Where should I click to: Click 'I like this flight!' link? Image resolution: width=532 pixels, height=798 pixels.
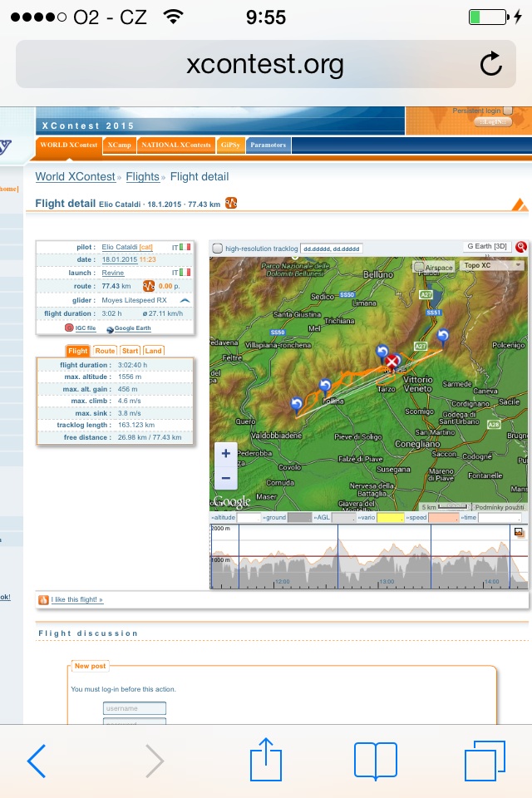76,599
